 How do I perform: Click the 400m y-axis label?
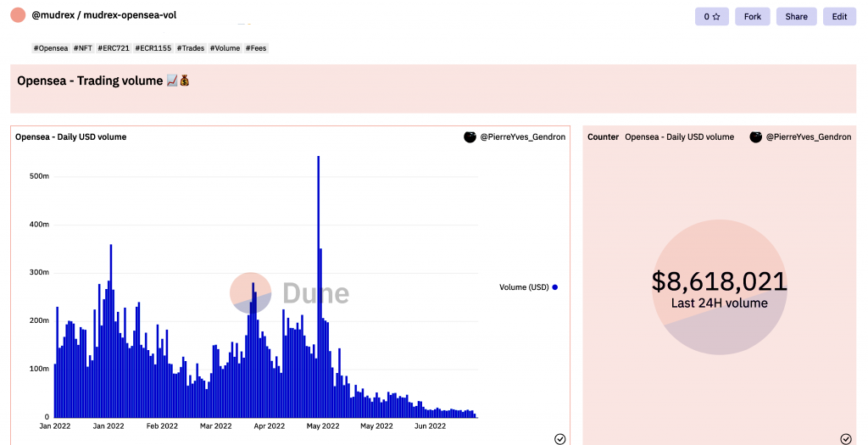point(39,224)
